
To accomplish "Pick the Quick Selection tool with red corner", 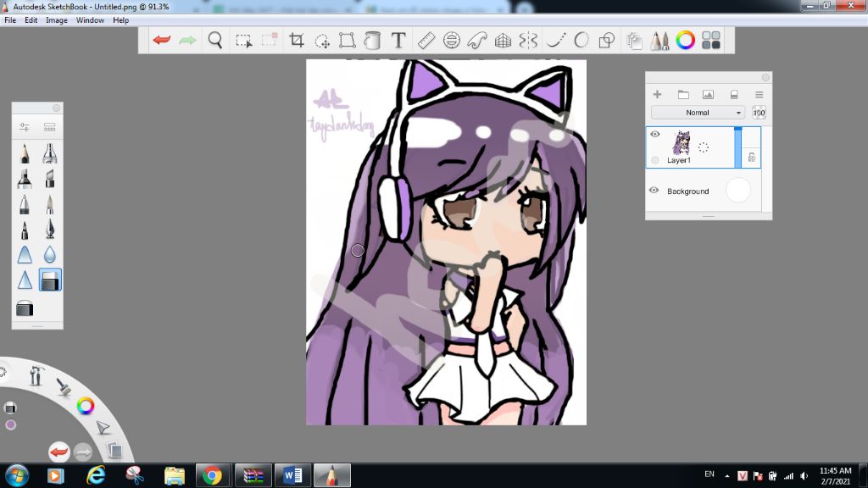I will click(x=270, y=40).
